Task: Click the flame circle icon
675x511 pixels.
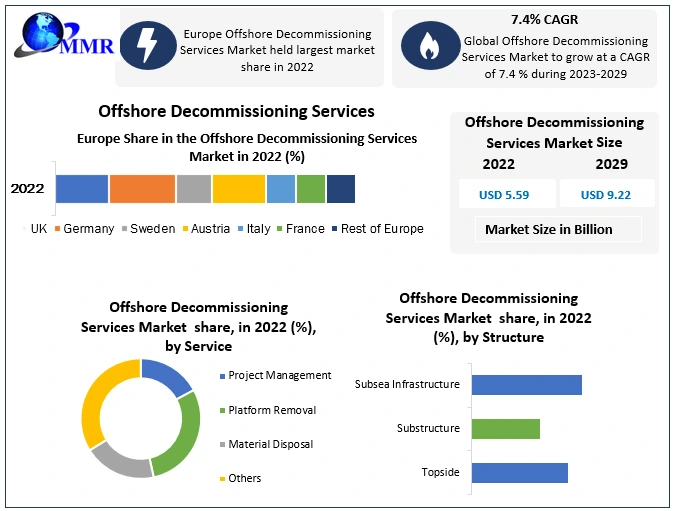Action: (426, 47)
